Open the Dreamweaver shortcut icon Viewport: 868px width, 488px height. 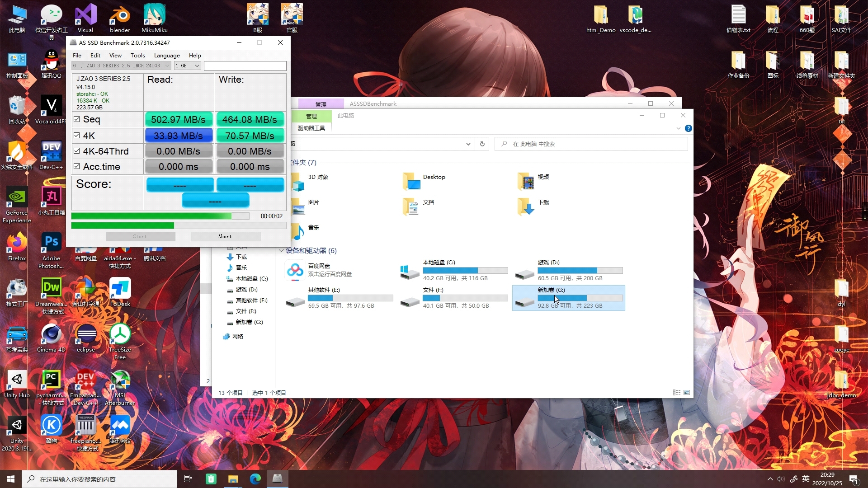[x=51, y=296]
